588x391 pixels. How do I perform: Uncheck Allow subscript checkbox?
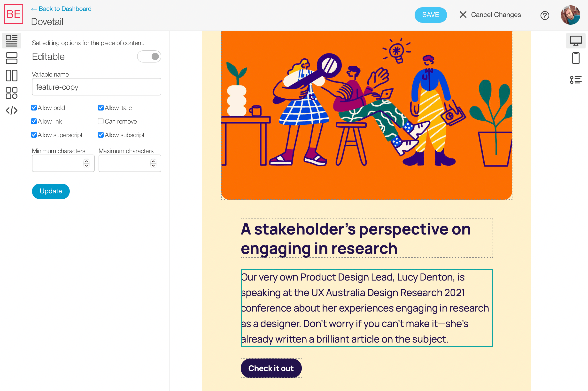tap(101, 135)
